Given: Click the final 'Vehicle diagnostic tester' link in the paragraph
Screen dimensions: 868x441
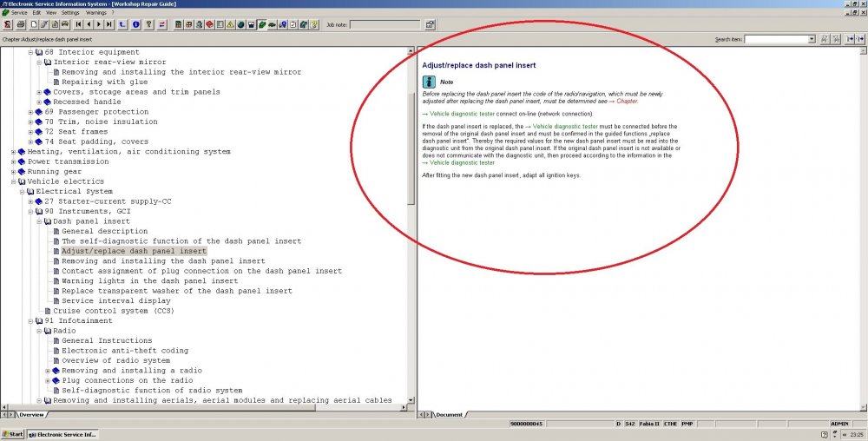Looking at the screenshot, I should pos(463,162).
